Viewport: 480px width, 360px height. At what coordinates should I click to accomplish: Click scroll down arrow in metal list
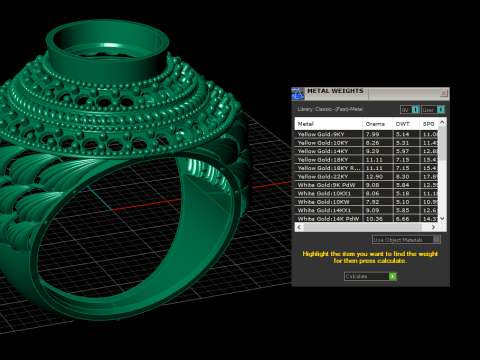pos(442,219)
